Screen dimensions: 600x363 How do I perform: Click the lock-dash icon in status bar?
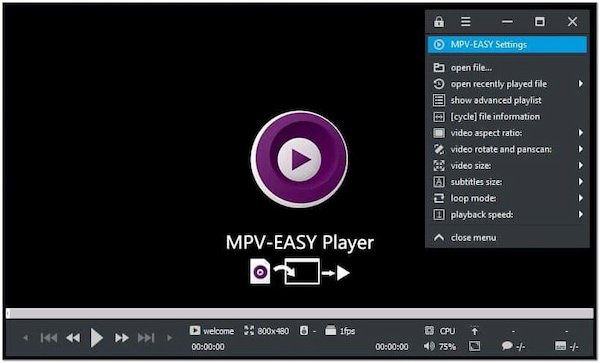(308, 330)
